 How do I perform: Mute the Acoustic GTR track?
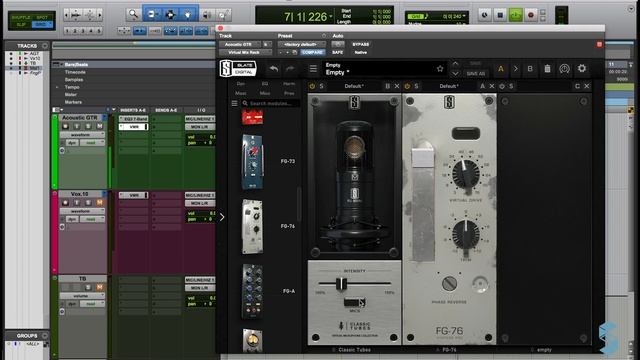(99, 126)
